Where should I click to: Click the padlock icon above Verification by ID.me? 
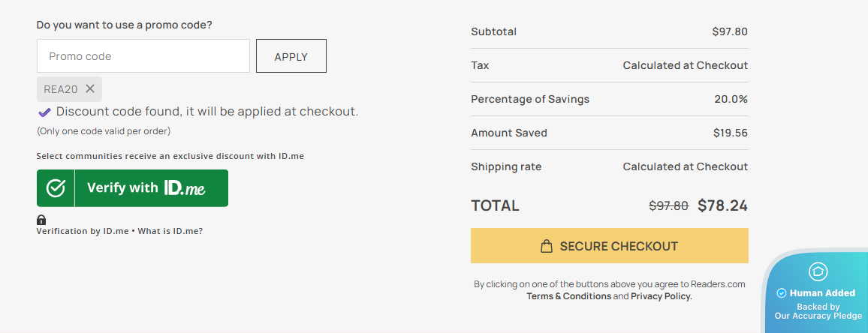[x=41, y=220]
